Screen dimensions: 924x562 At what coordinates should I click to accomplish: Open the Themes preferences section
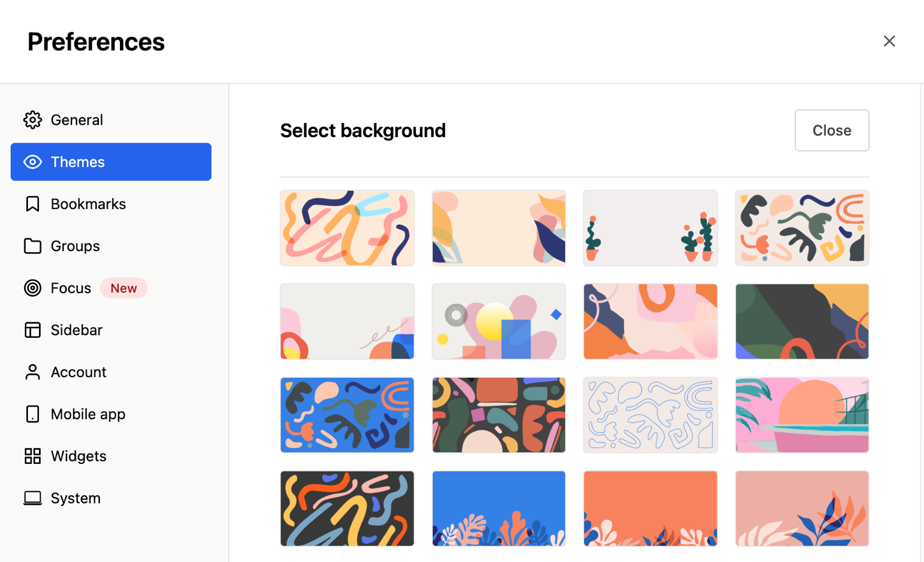(x=77, y=162)
